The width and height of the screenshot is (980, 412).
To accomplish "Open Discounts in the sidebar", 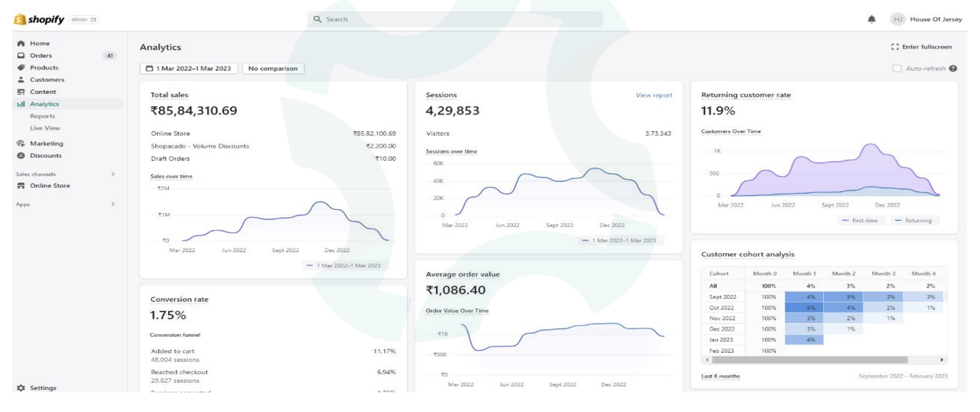I will [46, 156].
